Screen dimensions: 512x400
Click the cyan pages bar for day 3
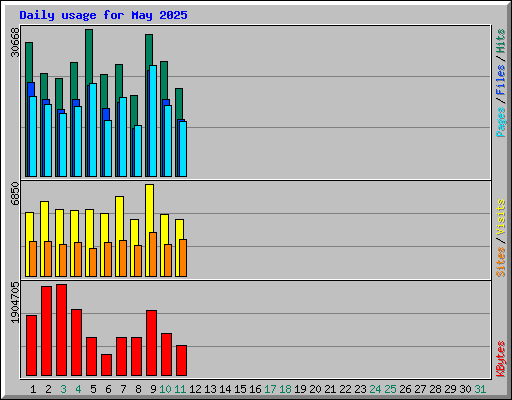click(63, 145)
